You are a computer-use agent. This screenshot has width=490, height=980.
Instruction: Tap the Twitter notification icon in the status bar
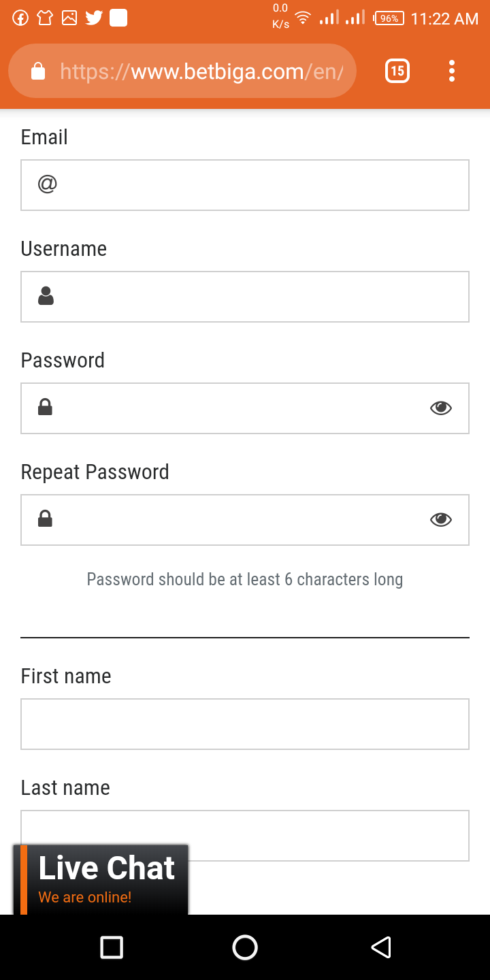pyautogui.click(x=94, y=18)
